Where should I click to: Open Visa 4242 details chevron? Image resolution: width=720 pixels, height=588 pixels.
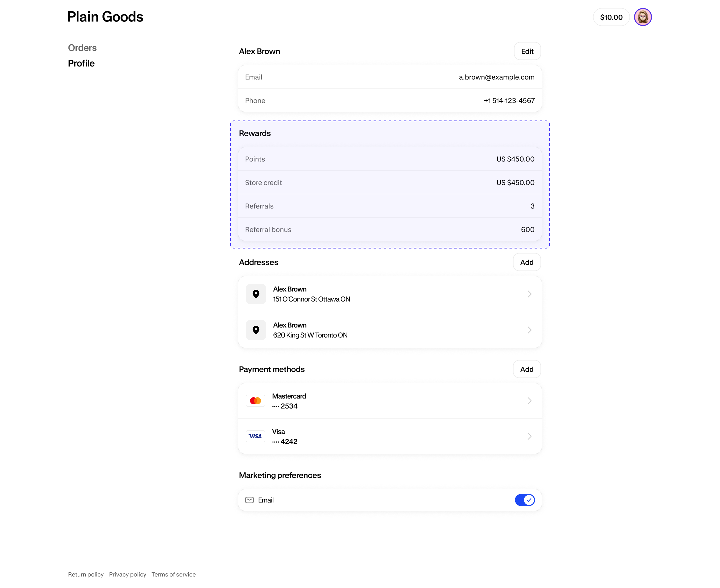click(529, 436)
